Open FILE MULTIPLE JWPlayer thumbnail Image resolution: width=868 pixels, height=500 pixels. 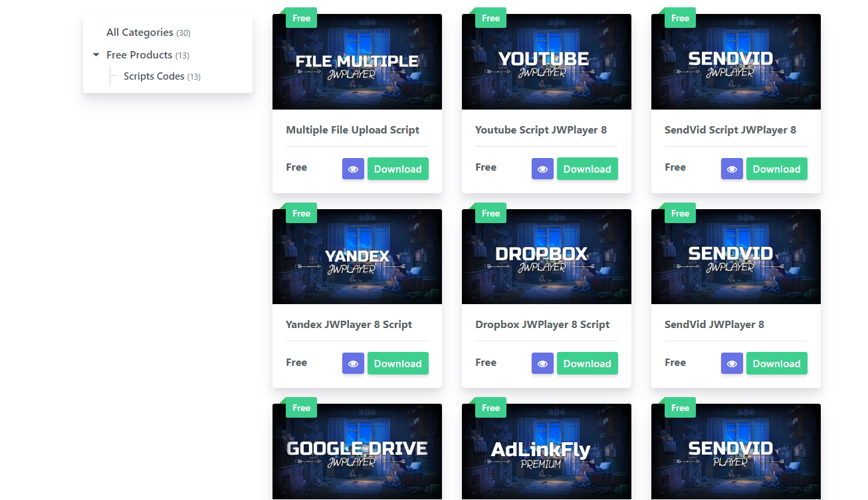click(357, 62)
